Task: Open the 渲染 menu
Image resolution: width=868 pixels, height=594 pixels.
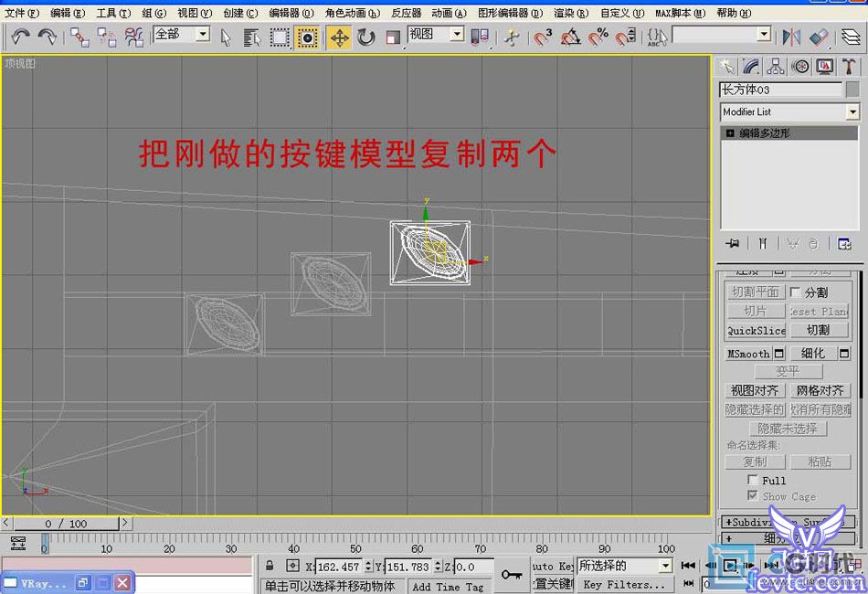Action: (571, 13)
